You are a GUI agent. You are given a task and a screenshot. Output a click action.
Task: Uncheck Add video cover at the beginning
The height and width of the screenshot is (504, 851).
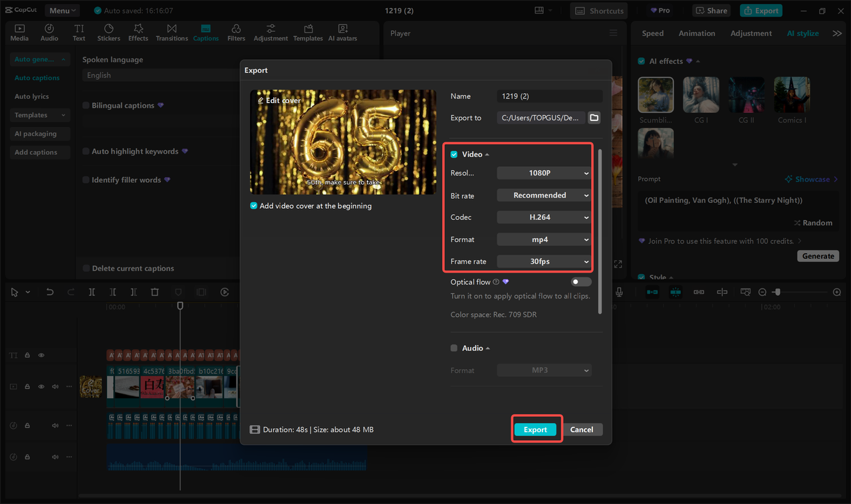coord(253,205)
